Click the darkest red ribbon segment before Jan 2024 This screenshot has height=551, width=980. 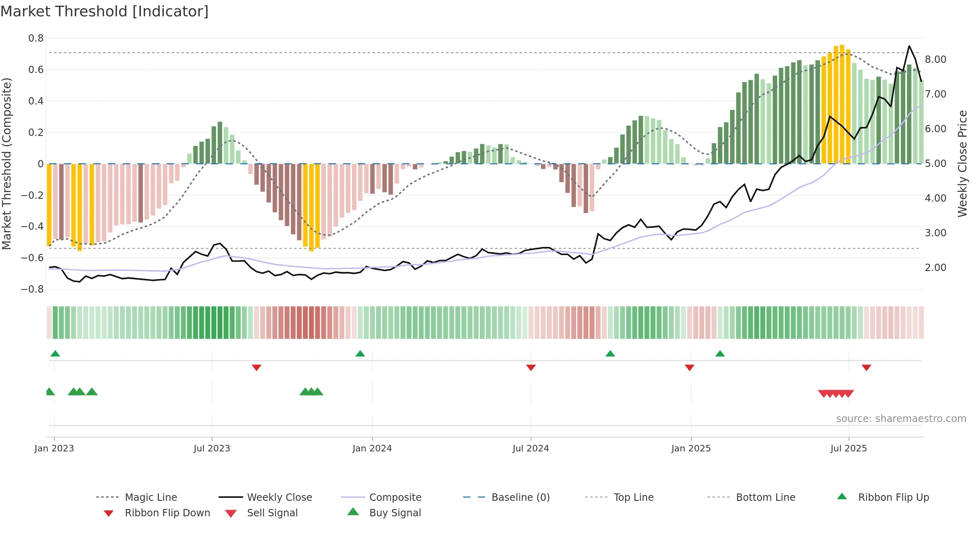312,322
